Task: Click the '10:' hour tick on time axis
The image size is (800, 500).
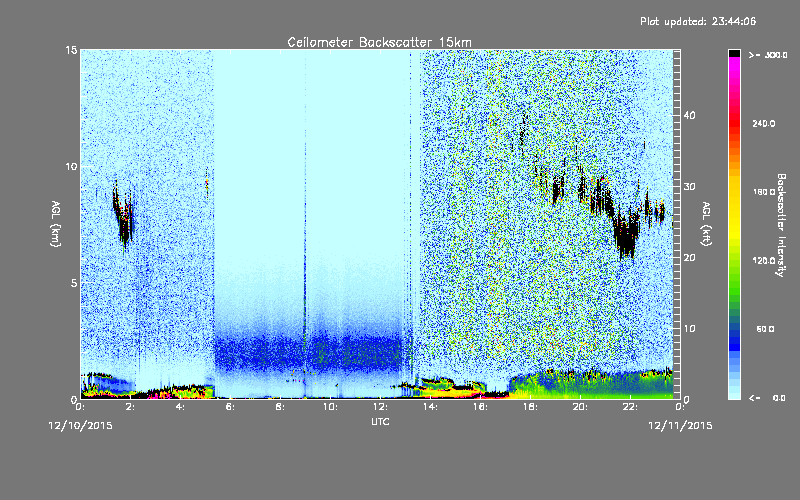Action: coord(330,407)
